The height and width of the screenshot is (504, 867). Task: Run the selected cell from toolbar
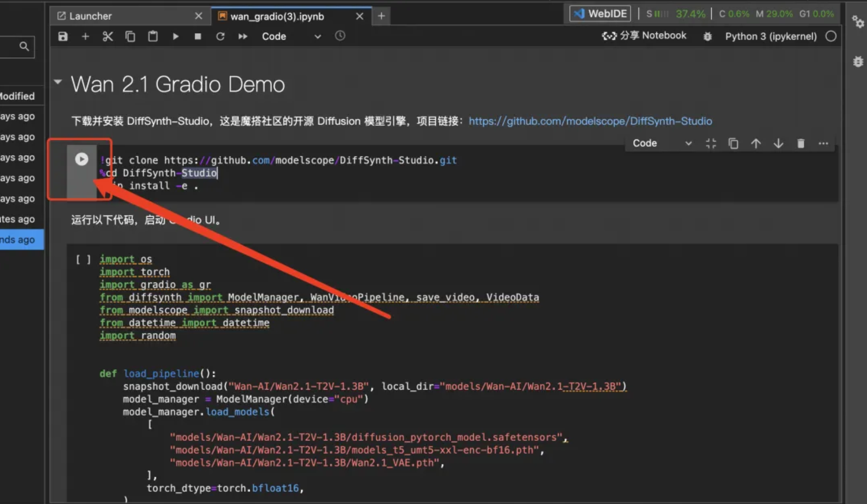(x=175, y=36)
